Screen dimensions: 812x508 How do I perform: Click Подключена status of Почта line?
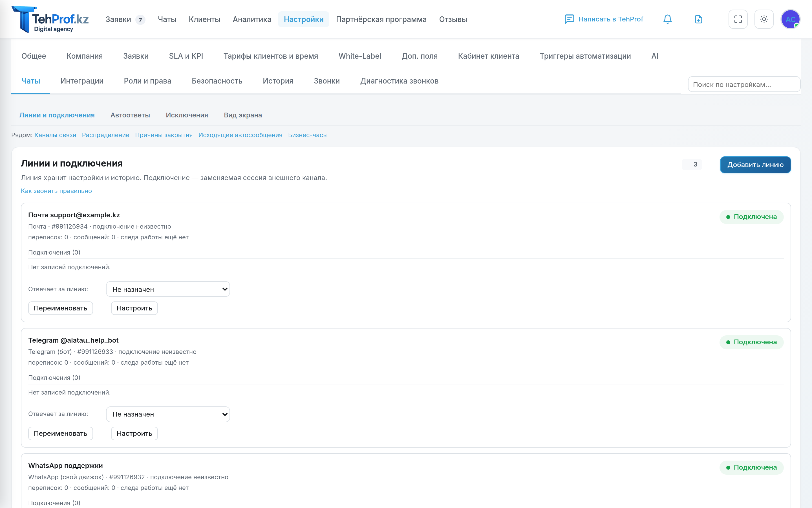pyautogui.click(x=751, y=217)
